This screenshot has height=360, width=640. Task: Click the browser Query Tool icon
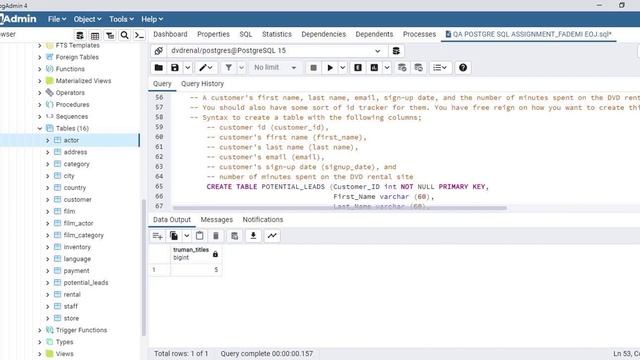click(x=80, y=36)
